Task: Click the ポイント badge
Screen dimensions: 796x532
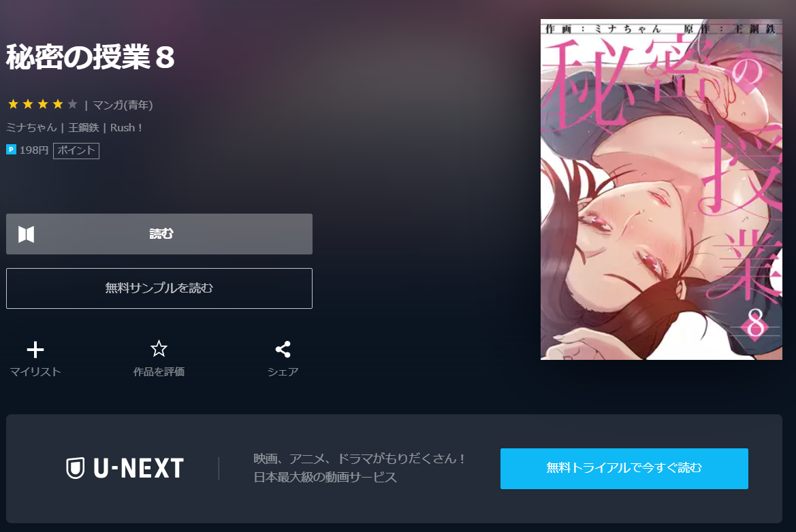Action: coord(76,150)
